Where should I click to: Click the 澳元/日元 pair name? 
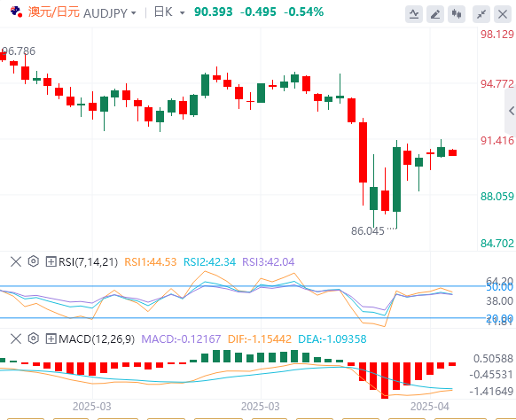tap(54, 12)
